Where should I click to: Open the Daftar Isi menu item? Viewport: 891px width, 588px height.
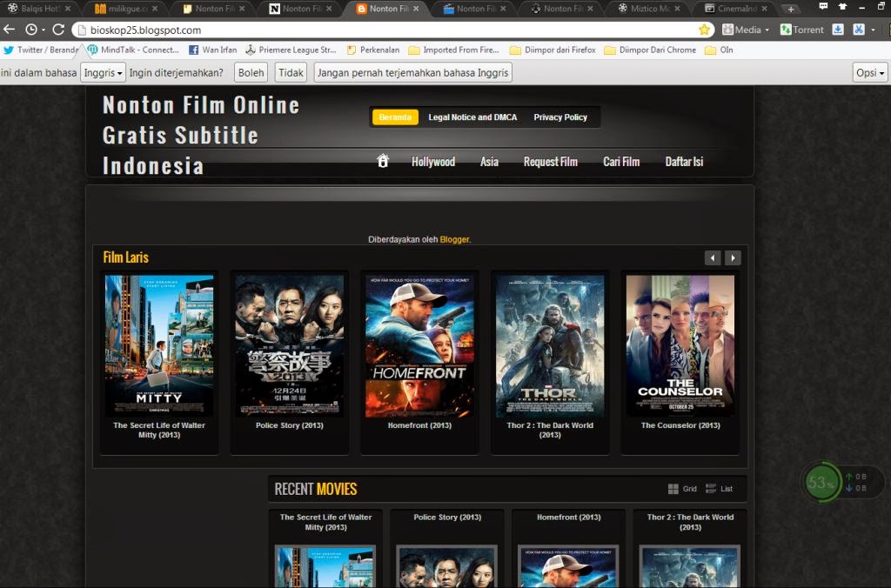pos(684,162)
